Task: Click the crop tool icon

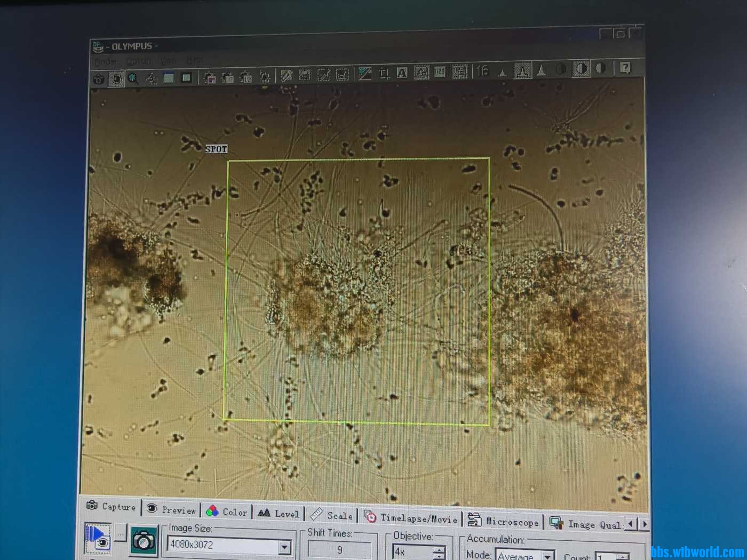Action: (384, 73)
